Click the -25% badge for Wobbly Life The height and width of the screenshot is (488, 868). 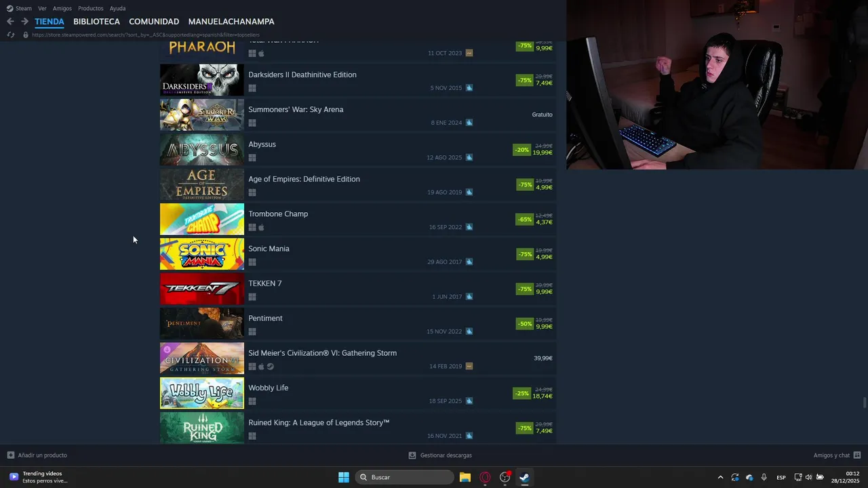tap(522, 393)
